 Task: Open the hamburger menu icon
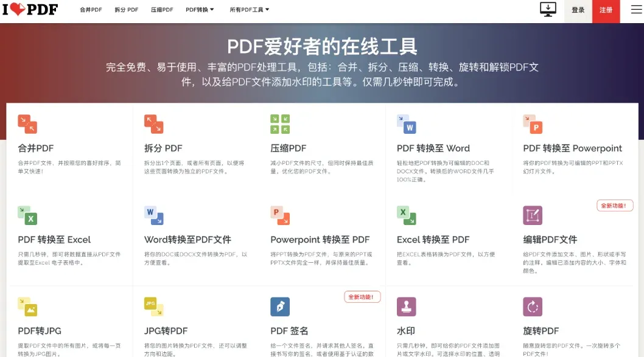tap(636, 10)
